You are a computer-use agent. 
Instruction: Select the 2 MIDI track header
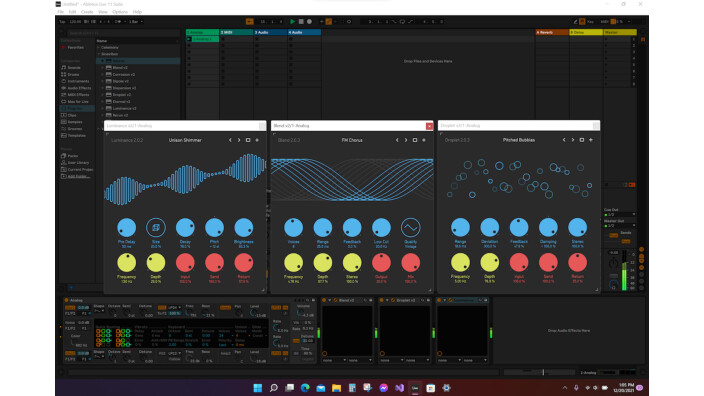click(x=237, y=32)
